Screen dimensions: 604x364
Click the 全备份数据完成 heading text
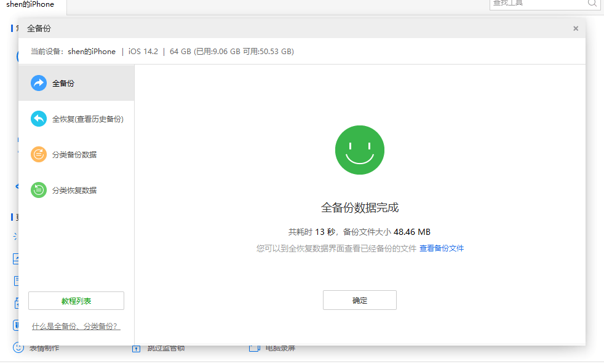359,208
